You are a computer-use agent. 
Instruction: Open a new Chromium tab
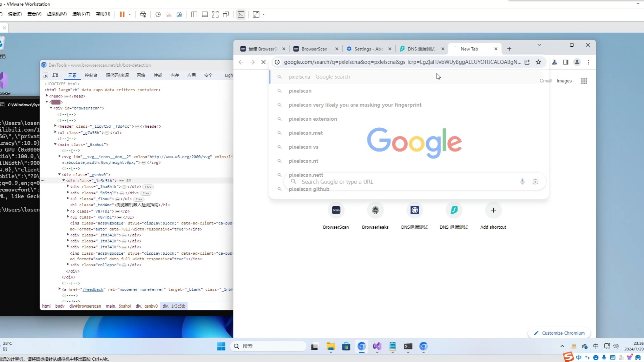pos(509,49)
